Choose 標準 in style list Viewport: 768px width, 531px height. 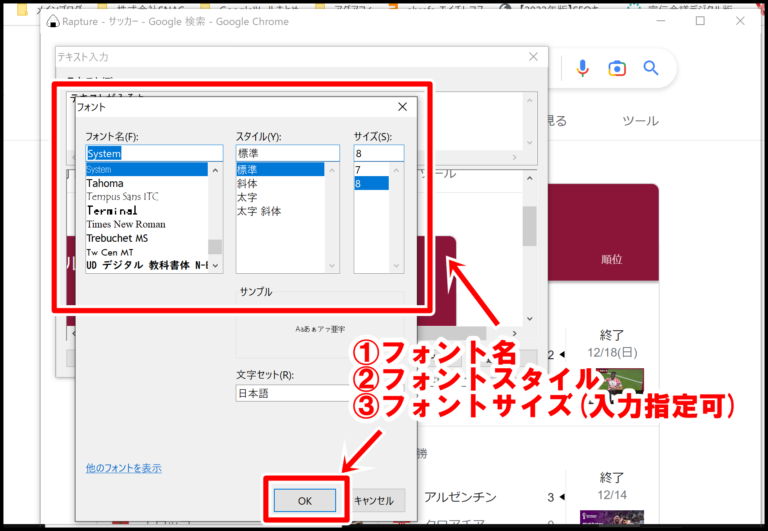pyautogui.click(x=280, y=169)
